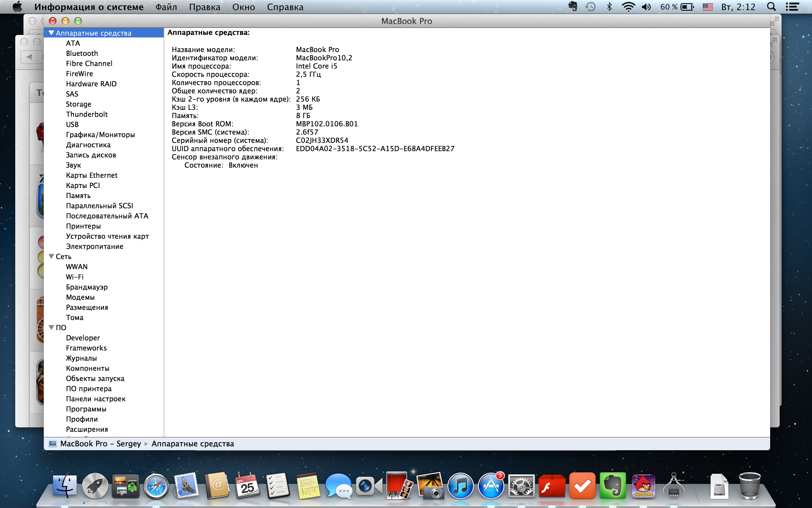This screenshot has height=508, width=812.
Task: Open orange checkmark app in Dock
Action: (x=582, y=486)
